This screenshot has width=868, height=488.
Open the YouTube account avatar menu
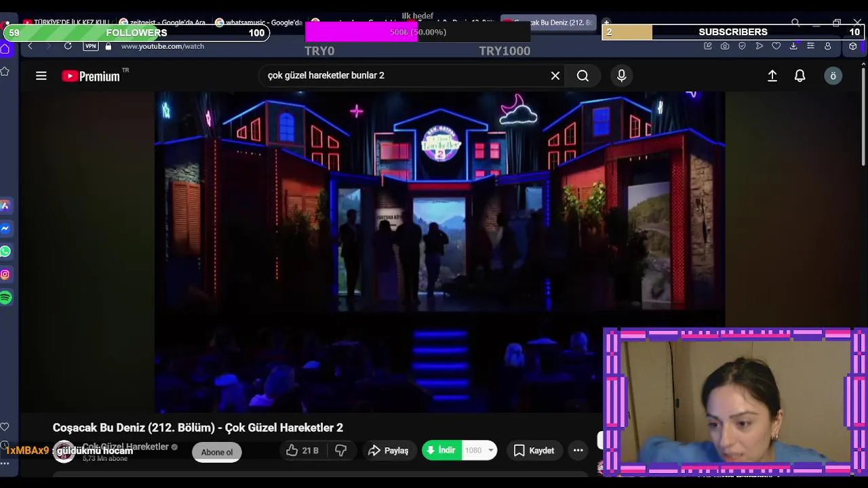pos(833,76)
